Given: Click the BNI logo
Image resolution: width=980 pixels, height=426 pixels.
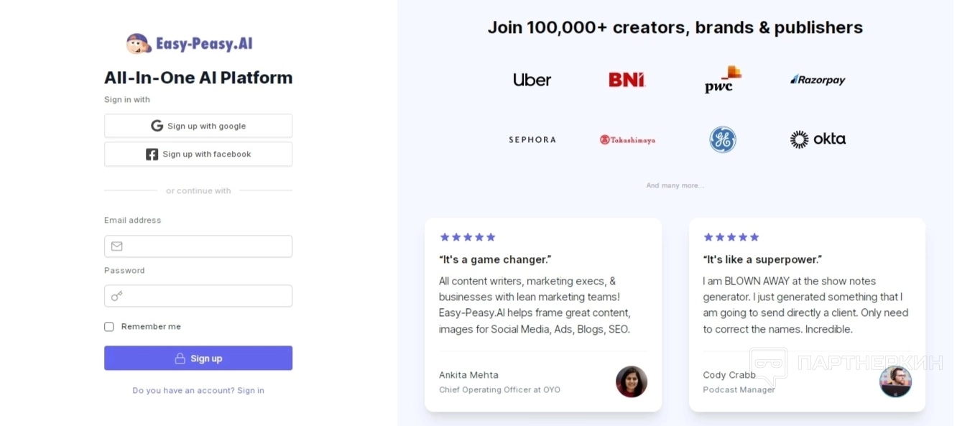Looking at the screenshot, I should coord(627,80).
